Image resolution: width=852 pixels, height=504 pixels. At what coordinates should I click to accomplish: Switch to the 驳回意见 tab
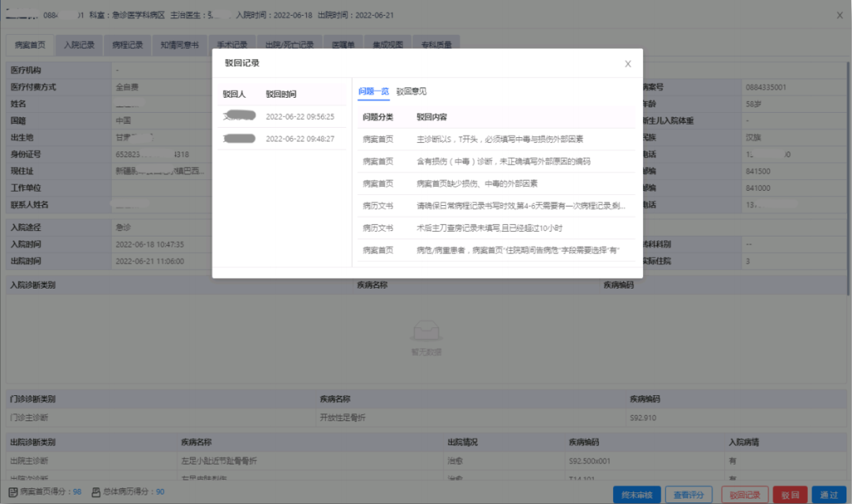click(410, 91)
